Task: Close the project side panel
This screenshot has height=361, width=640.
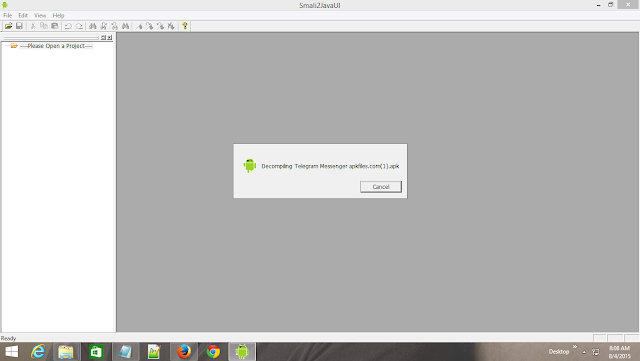Action: pyautogui.click(x=109, y=38)
